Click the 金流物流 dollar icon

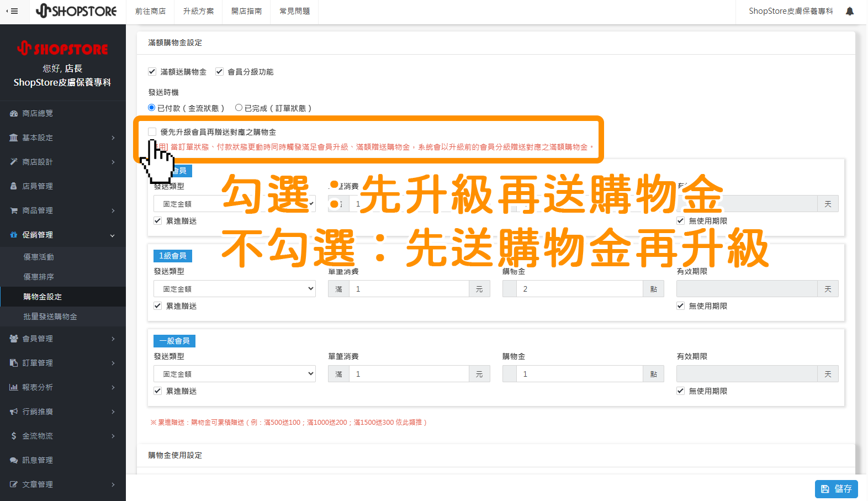14,436
